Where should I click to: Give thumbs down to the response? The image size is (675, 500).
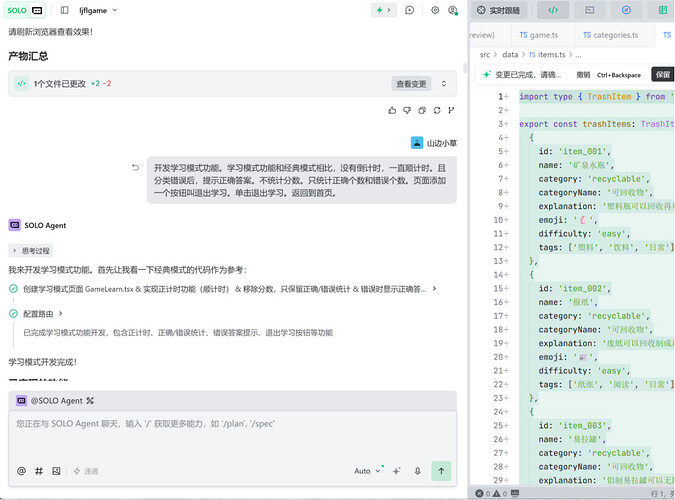click(407, 111)
